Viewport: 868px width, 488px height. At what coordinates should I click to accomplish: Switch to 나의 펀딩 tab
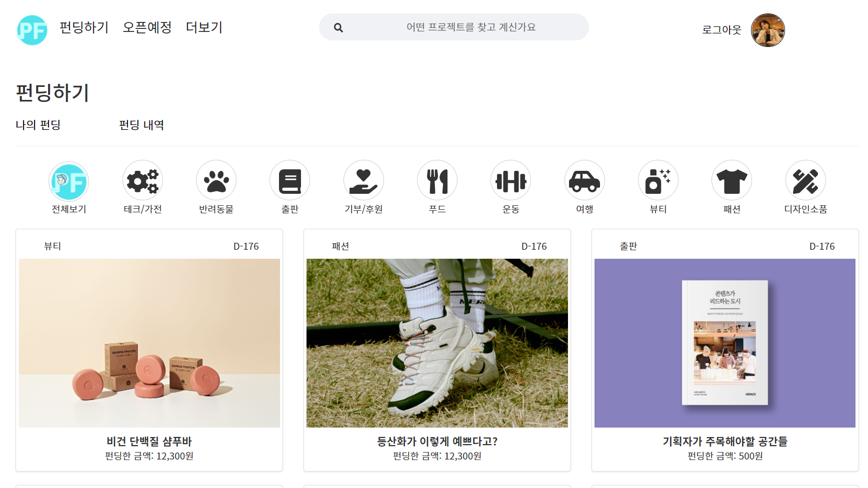point(38,125)
